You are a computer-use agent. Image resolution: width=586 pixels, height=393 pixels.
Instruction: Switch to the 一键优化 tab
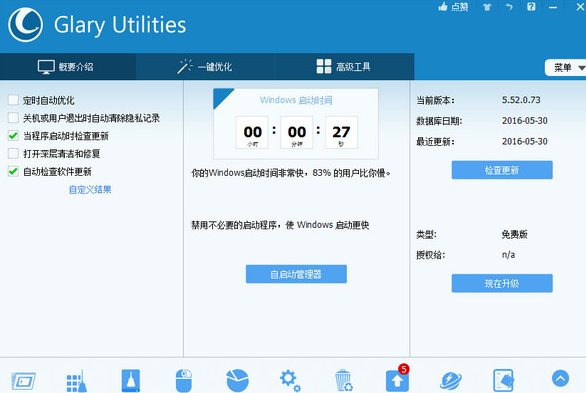point(205,66)
